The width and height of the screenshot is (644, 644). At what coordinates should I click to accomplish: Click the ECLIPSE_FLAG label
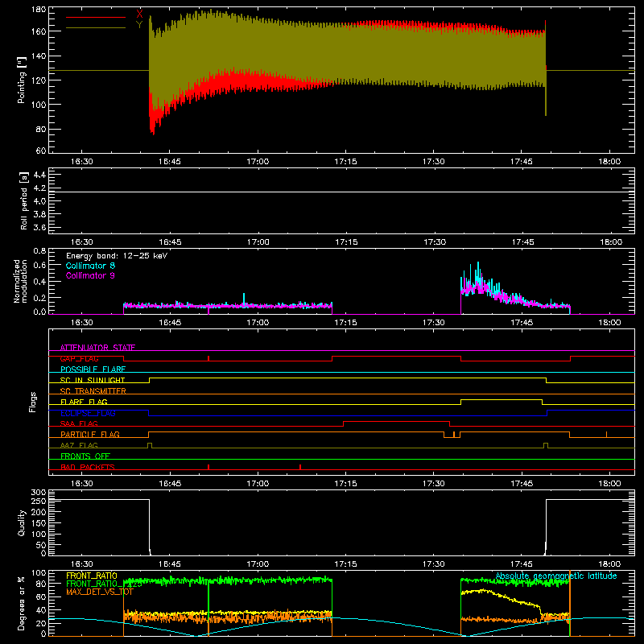88,413
